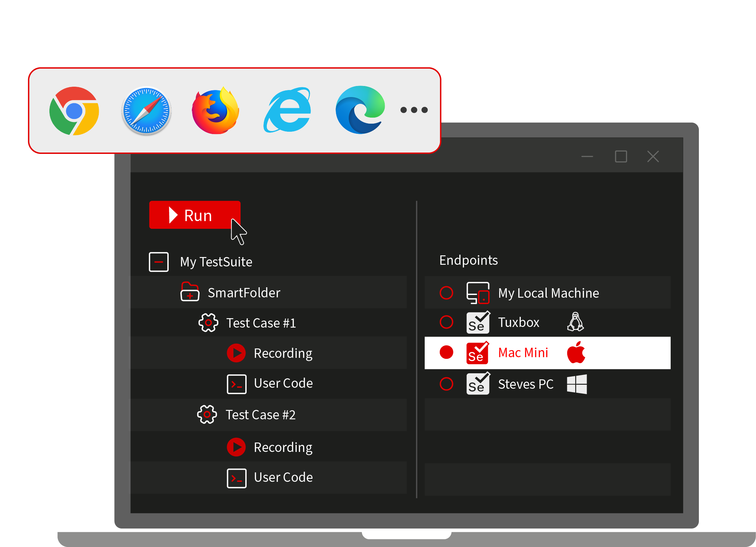
Task: Select 'Test Case #1' text
Action: tap(261, 323)
